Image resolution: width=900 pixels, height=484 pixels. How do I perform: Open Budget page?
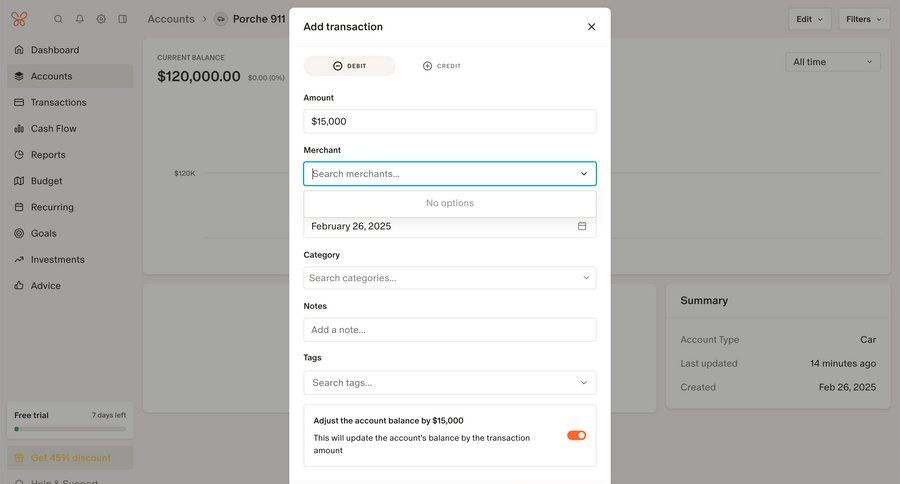[x=71, y=181]
